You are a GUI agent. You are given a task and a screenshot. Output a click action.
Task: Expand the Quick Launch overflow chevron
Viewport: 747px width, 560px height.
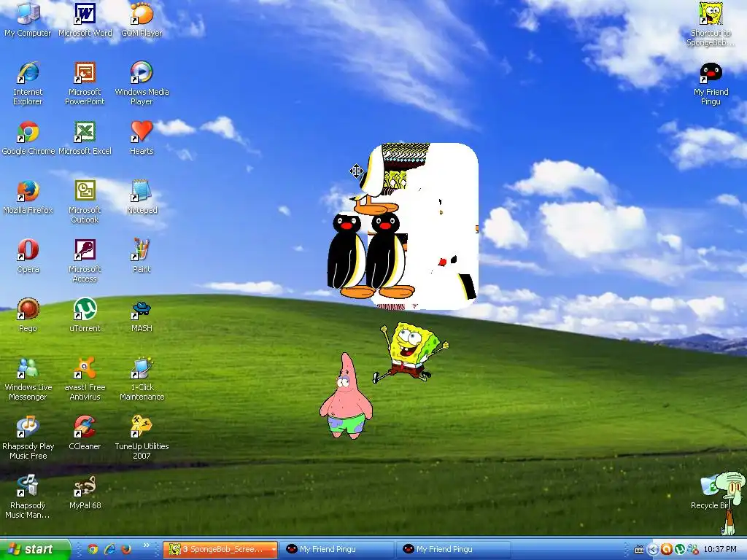click(x=146, y=545)
